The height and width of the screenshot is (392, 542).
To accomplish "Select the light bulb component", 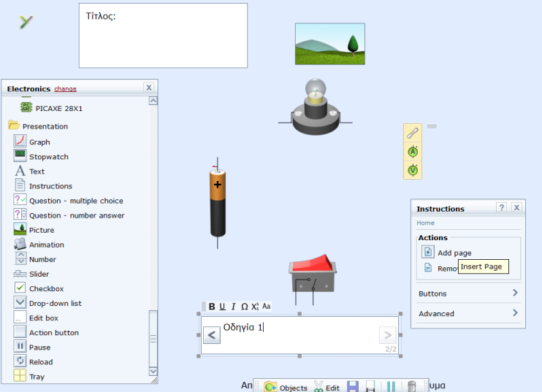I will tap(316, 107).
